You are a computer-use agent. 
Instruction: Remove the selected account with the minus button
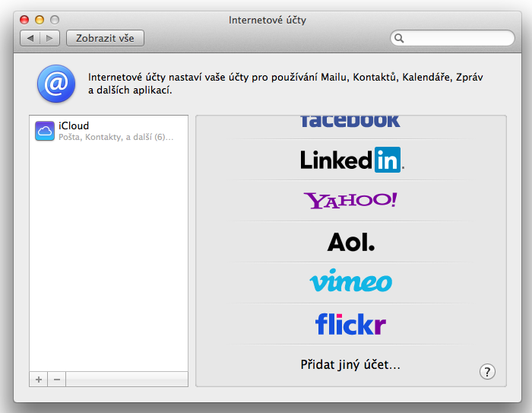[x=57, y=380]
